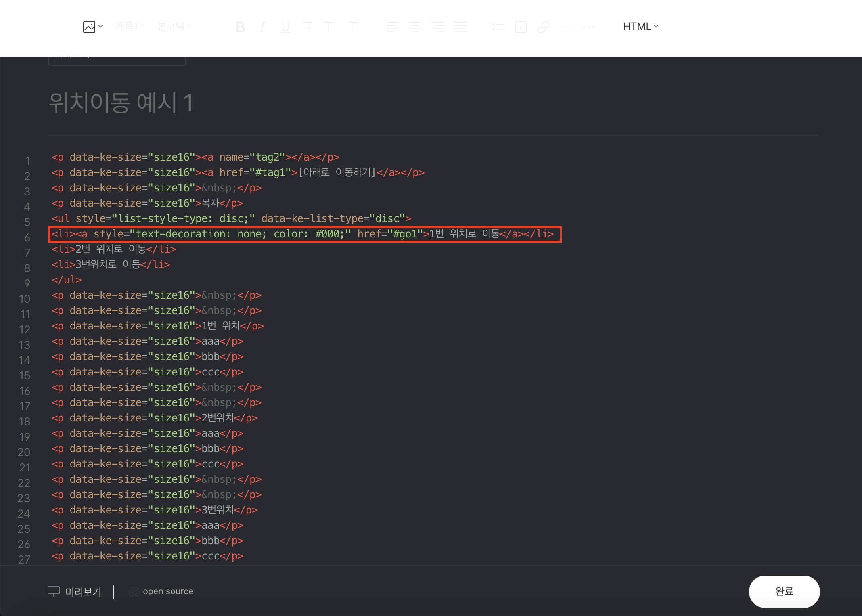Viewport: 862px width, 616px height.
Task: Click the Bold formatting icon
Action: (x=240, y=27)
